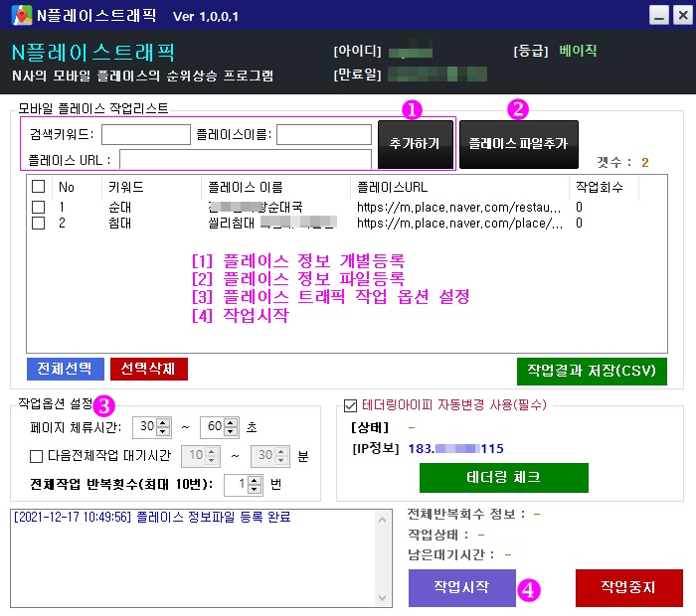
Task: Sort by the 키워드 column header
Action: click(126, 187)
